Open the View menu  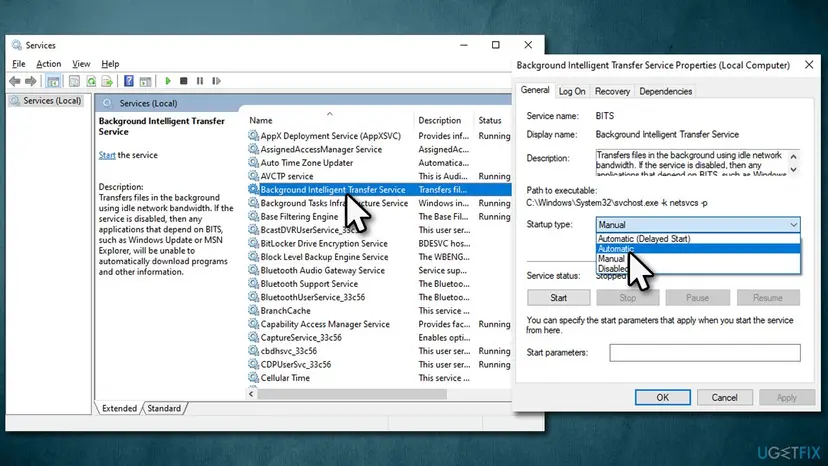click(x=81, y=64)
